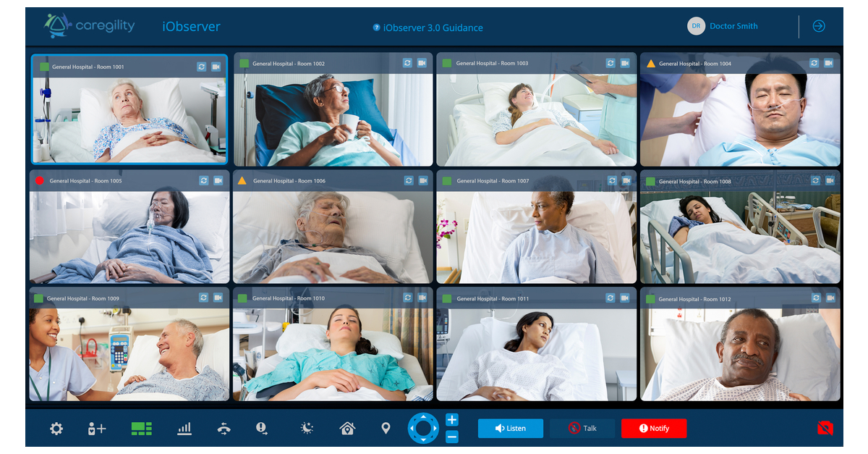Select the call transfer arrows icon
Screen dimensions: 868x454
click(x=224, y=428)
